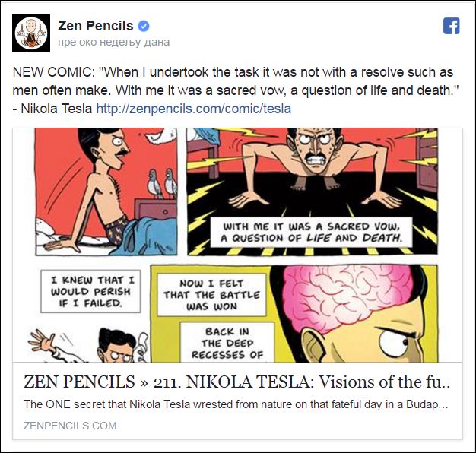Click the Nikola Tesla comic preview image
The image size is (476, 453).
237,245
